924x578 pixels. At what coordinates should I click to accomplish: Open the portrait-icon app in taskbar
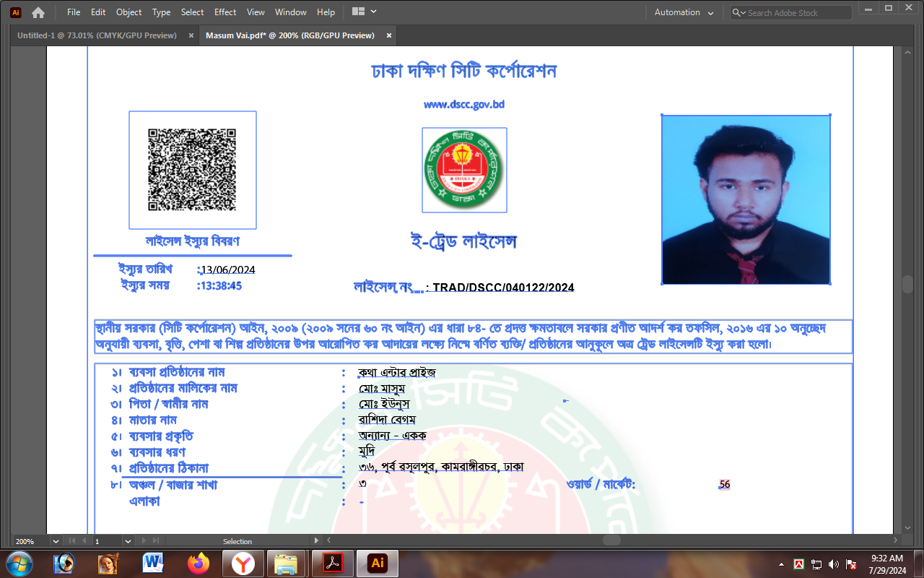pyautogui.click(x=108, y=563)
